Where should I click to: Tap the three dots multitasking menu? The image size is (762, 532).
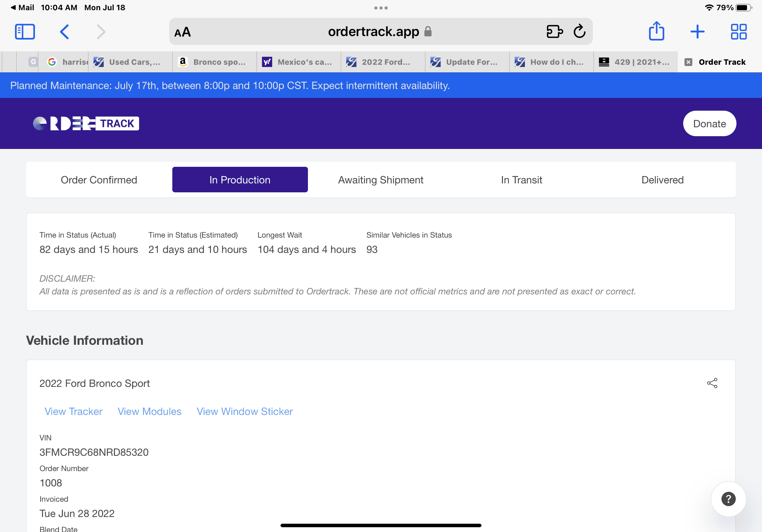(381, 8)
